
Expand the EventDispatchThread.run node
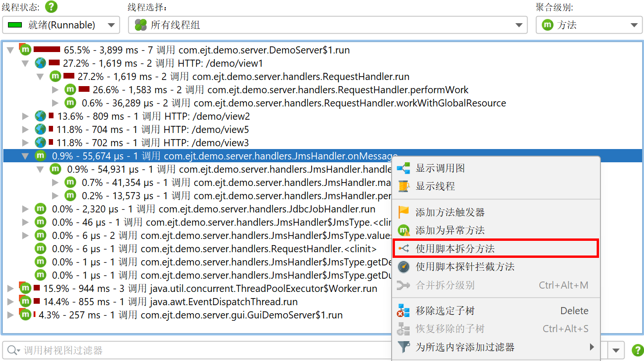pyautogui.click(x=10, y=301)
